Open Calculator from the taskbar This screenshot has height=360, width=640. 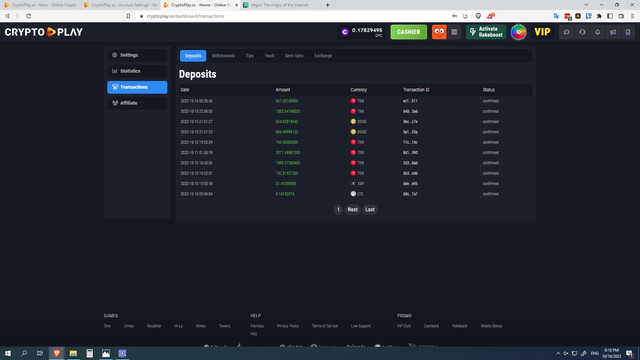(x=89, y=353)
